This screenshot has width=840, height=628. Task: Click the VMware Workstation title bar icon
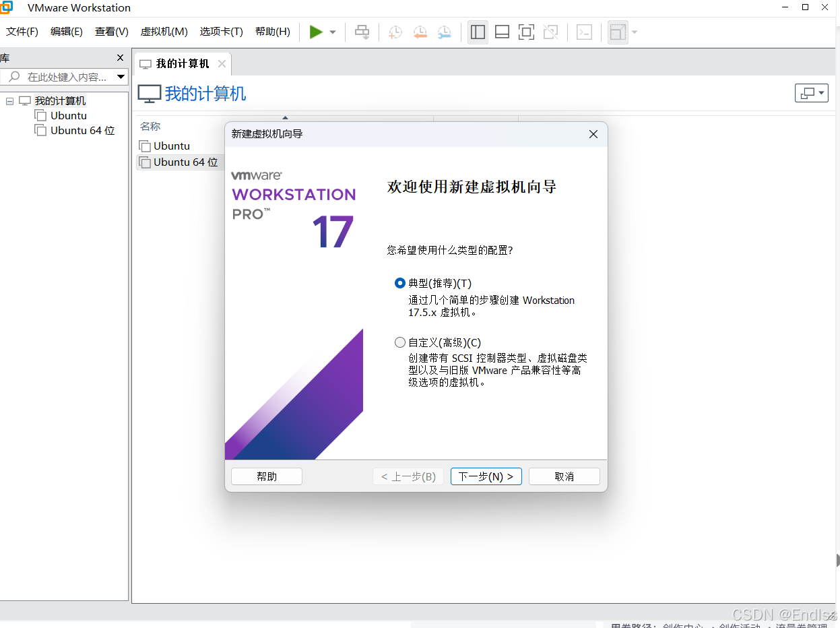pos(6,7)
